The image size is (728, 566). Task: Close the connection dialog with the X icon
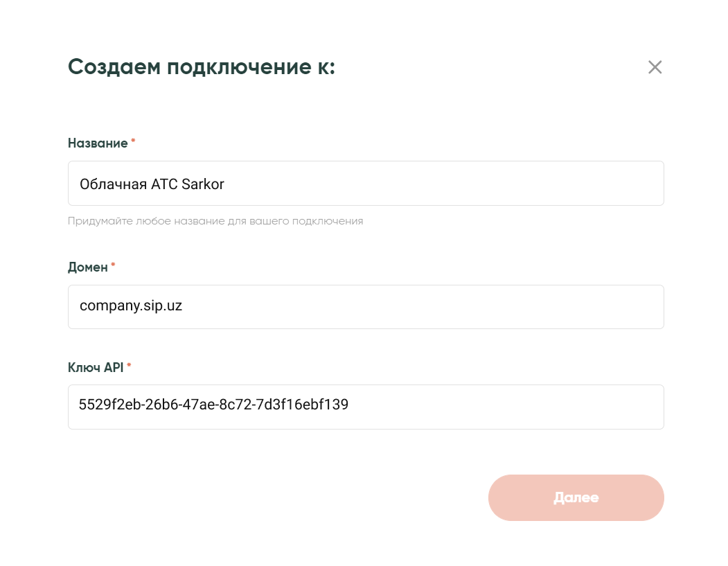click(655, 67)
